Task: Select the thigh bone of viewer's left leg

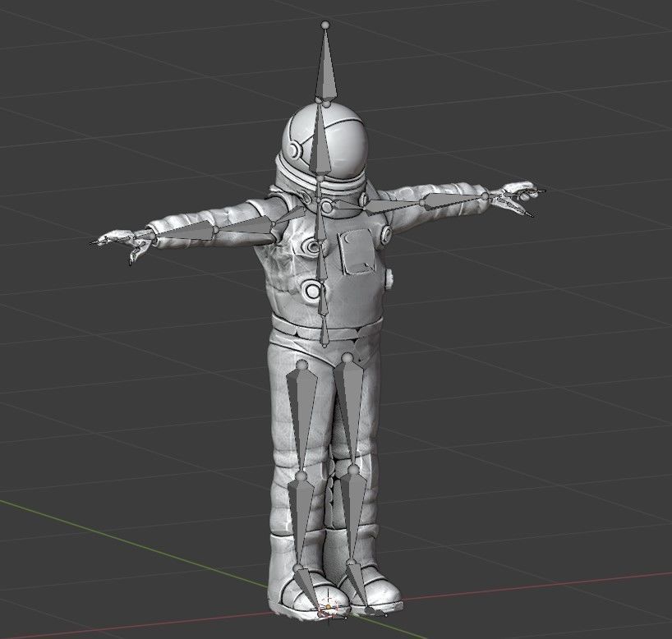Action: (x=302, y=418)
